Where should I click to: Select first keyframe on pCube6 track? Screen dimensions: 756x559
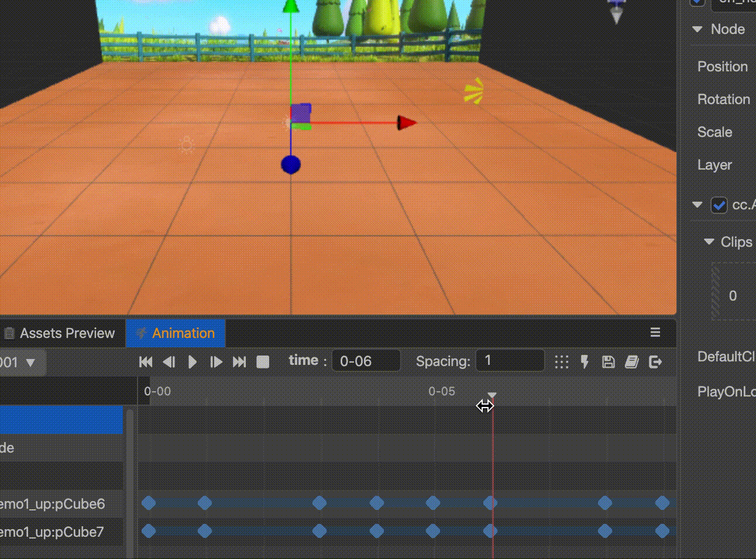click(x=149, y=503)
